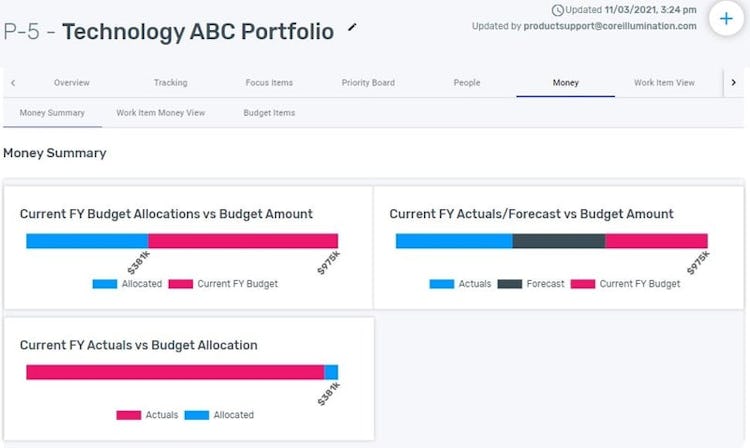
Task: Open the Budget Items sub-tab
Action: [x=269, y=113]
